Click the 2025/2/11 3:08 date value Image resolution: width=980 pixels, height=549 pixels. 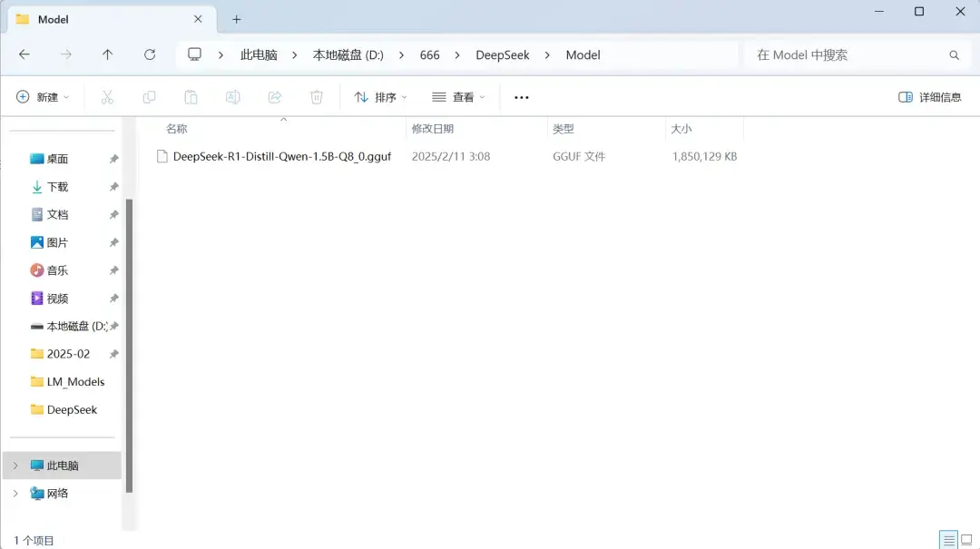451,156
